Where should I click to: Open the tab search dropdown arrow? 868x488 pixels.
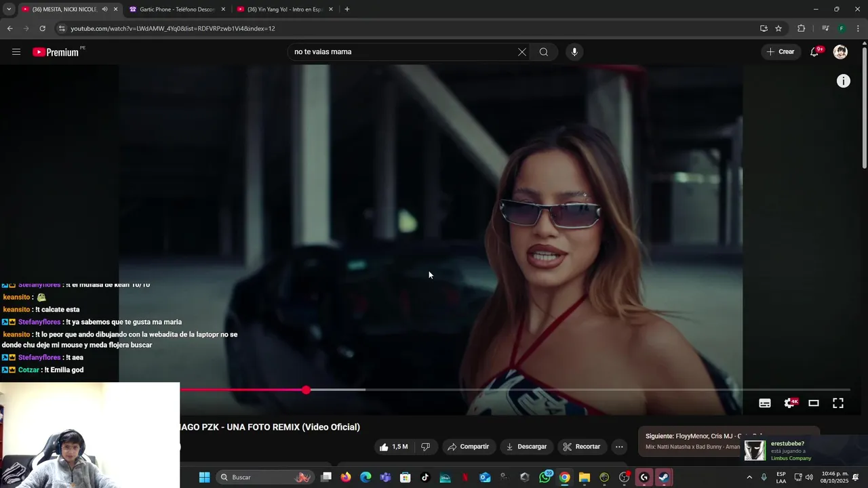[9, 9]
